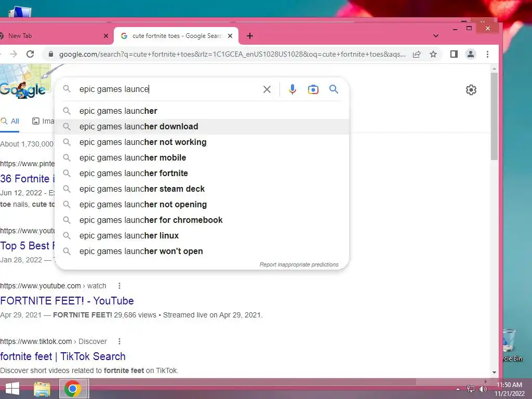Reload the page
This screenshot has width=532, height=399.
(x=30, y=54)
